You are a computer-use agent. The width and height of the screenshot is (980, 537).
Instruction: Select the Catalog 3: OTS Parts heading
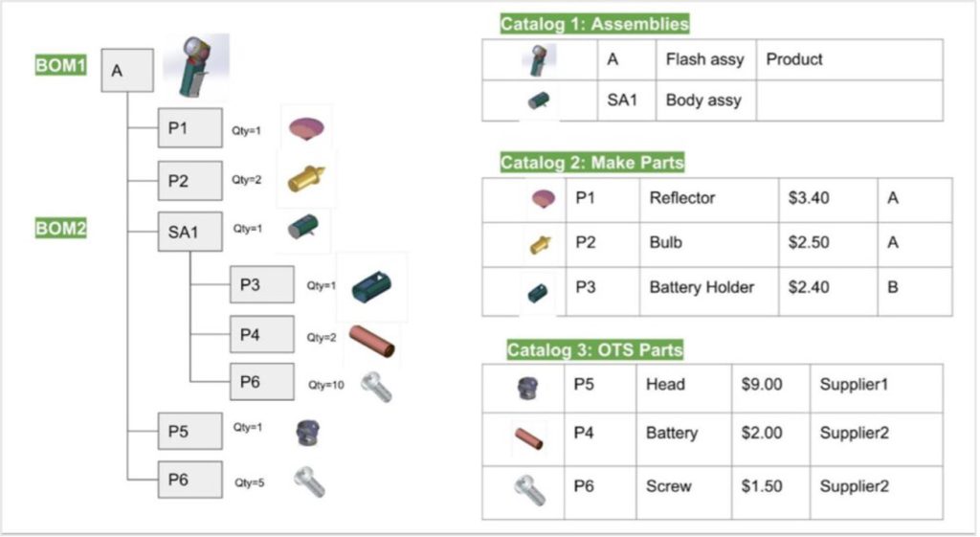[594, 349]
